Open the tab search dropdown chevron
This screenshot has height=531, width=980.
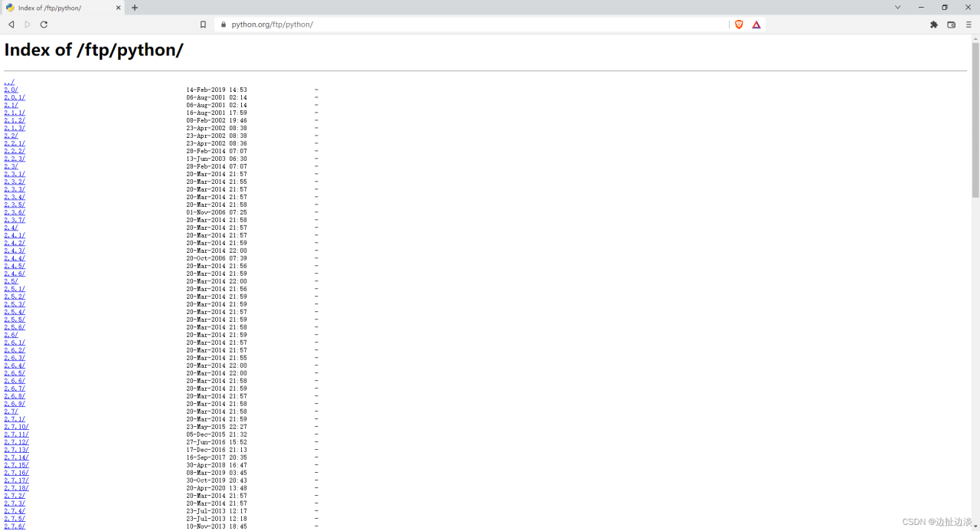tap(898, 7)
